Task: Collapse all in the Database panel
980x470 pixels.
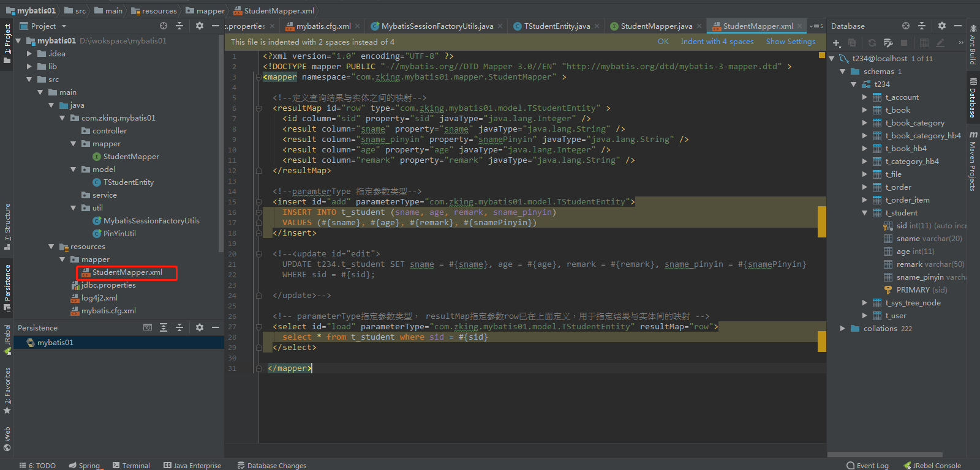Action: point(922,26)
